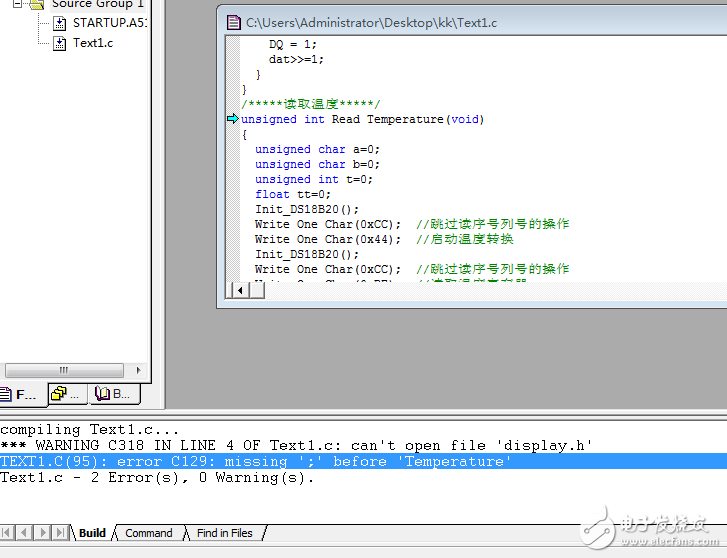Collapse the Source Group 1 tree node
Screen dimensions: 727x558
pos(17,4)
